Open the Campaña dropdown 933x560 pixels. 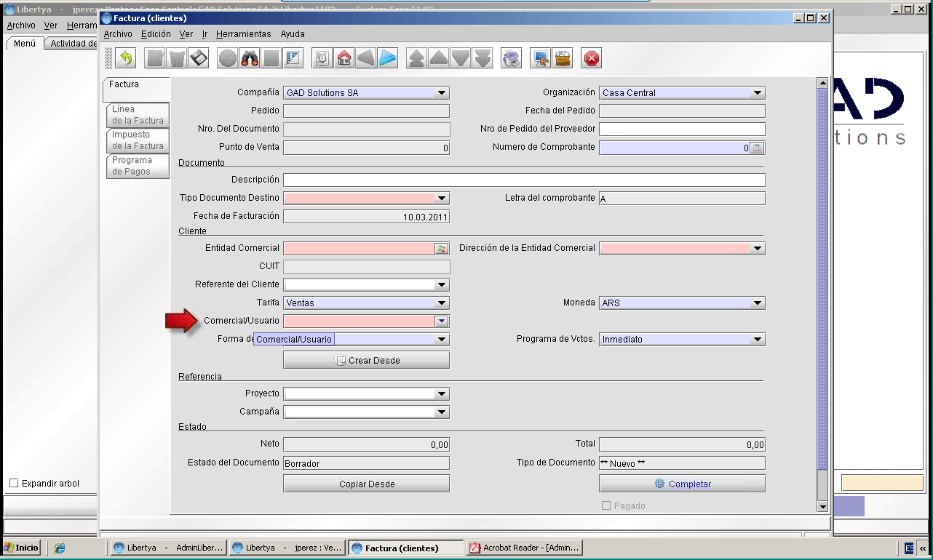pos(442,412)
